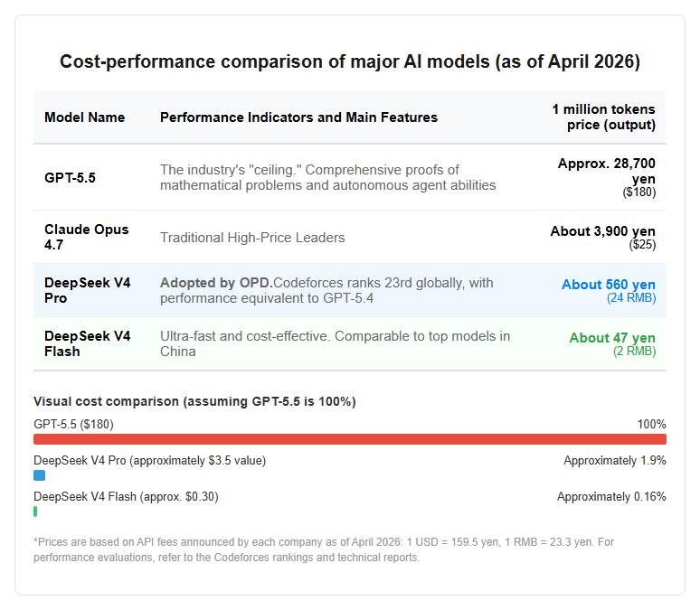Screen dimensions: 700x610
Task: Click the Approximately 0.16% label
Action: (x=611, y=497)
